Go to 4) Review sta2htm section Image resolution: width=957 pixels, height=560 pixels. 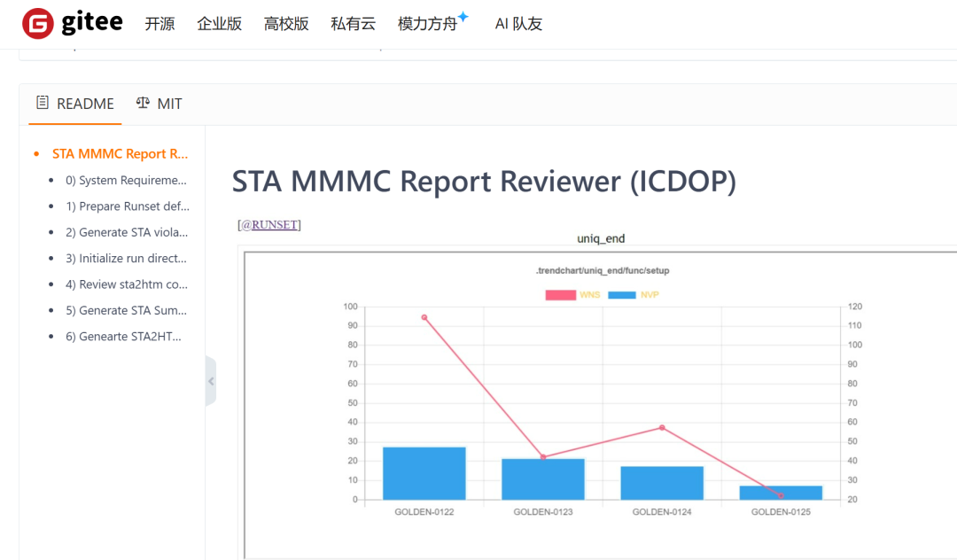[x=127, y=284]
